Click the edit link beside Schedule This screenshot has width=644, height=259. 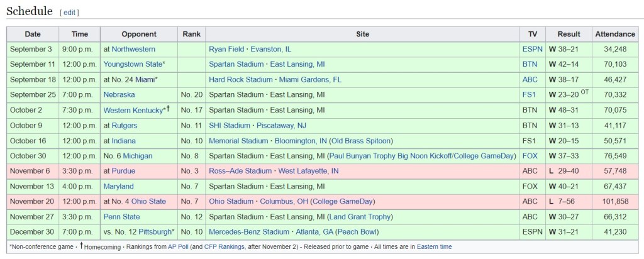pyautogui.click(x=69, y=12)
